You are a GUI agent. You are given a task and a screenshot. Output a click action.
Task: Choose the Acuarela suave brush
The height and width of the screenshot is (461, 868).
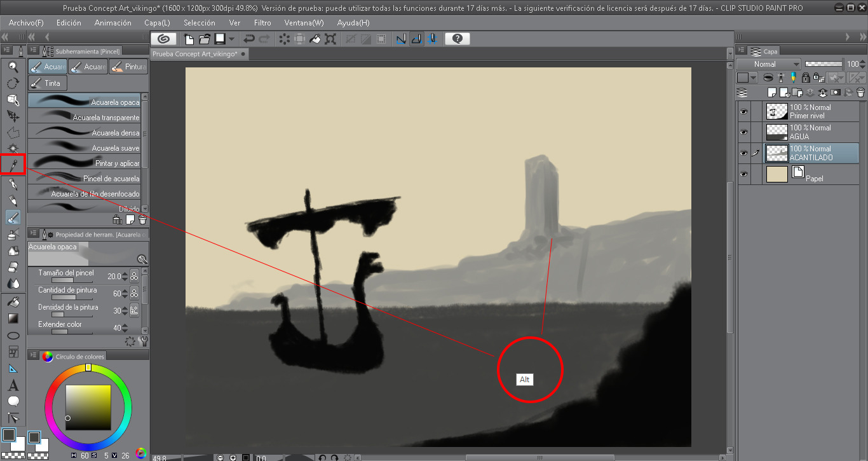(x=85, y=147)
